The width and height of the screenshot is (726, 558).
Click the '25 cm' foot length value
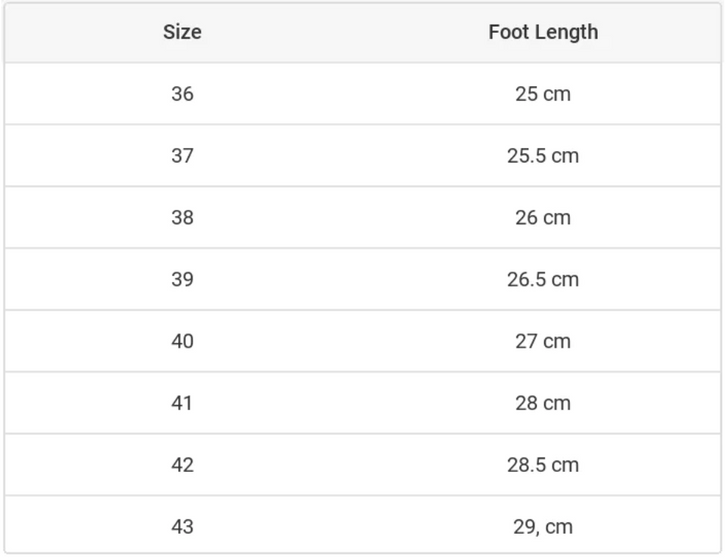pos(543,94)
